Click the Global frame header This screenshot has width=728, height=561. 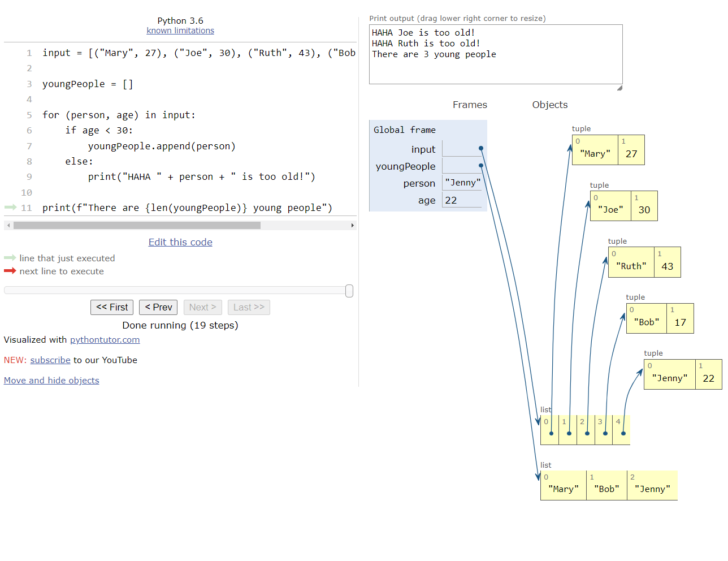pyautogui.click(x=405, y=130)
